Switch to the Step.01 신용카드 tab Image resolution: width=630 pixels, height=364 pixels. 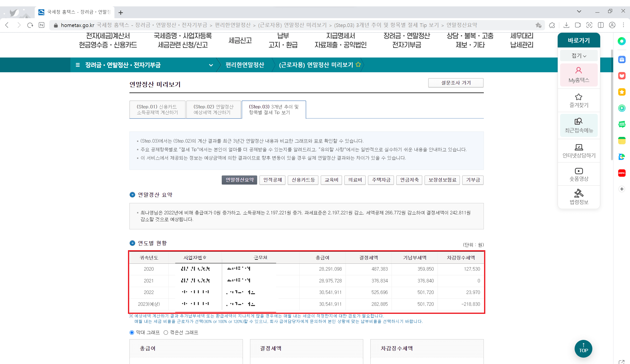coord(157,109)
